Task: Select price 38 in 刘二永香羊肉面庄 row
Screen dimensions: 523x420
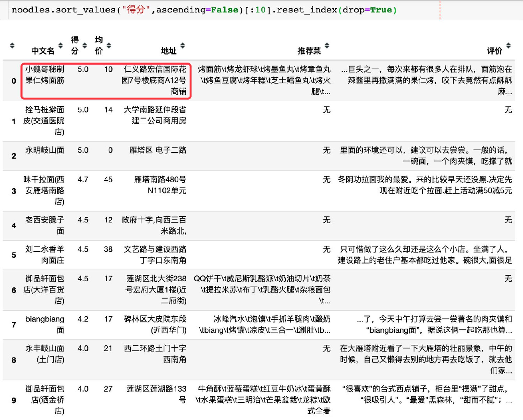Action: coord(108,249)
